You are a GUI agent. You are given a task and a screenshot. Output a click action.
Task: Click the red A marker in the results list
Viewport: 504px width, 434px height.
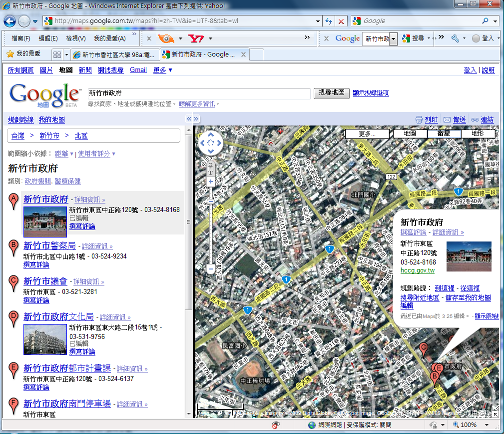coord(13,201)
